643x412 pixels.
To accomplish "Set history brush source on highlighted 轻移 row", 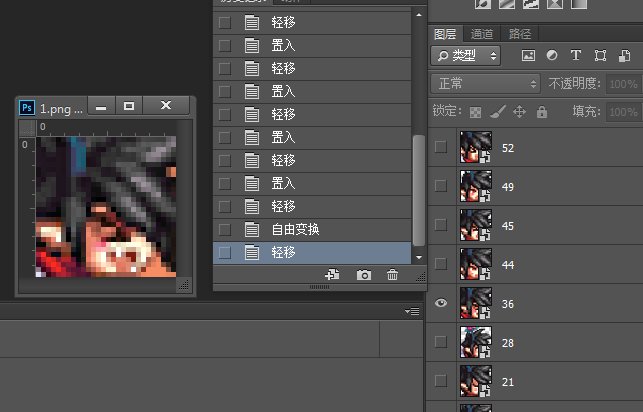I will point(225,253).
